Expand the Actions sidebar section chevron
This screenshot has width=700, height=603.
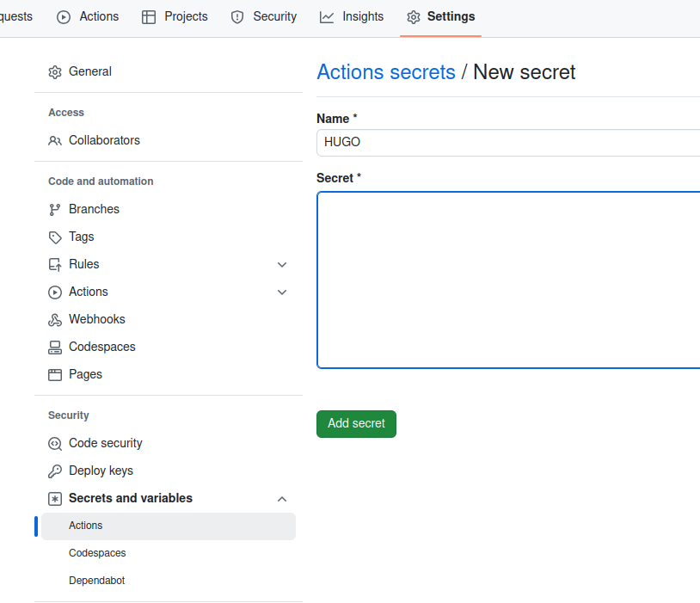[x=282, y=292]
